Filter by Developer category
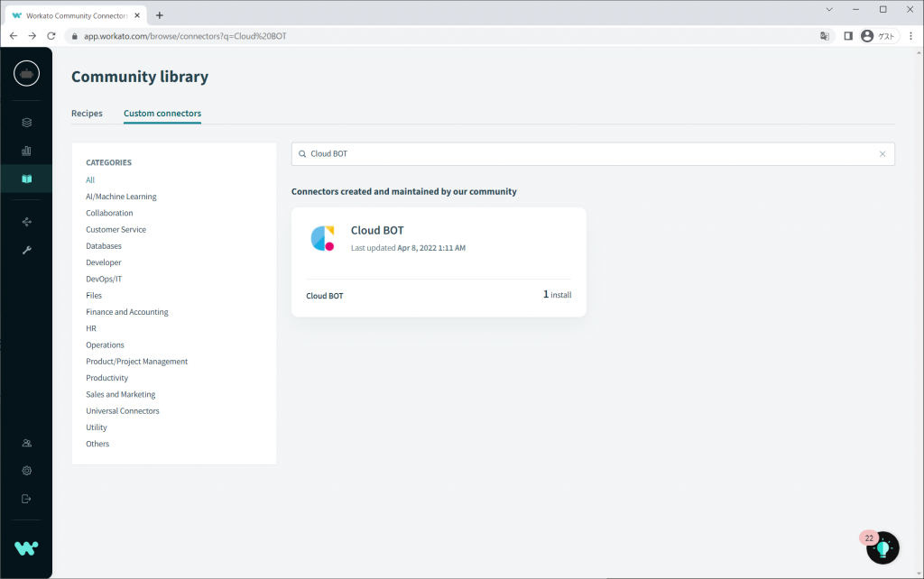 click(104, 262)
